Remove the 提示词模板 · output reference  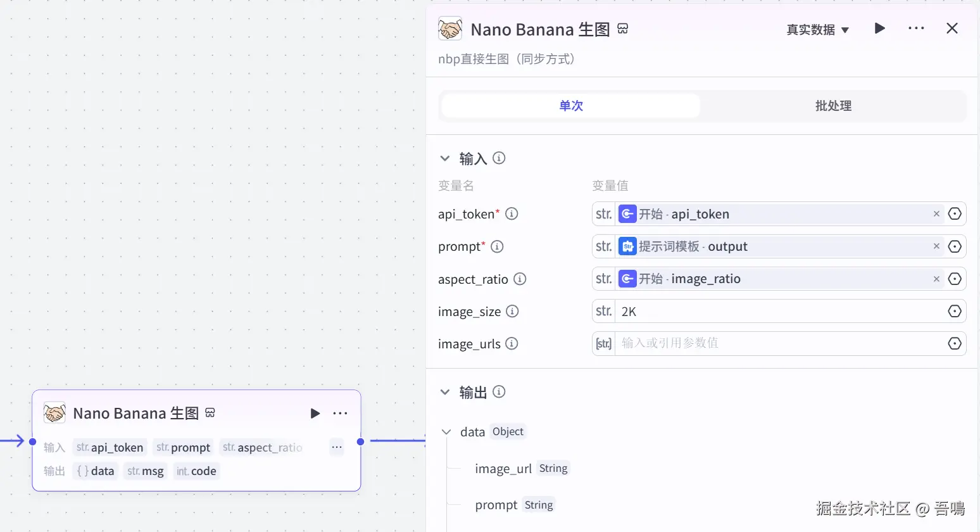pyautogui.click(x=936, y=246)
